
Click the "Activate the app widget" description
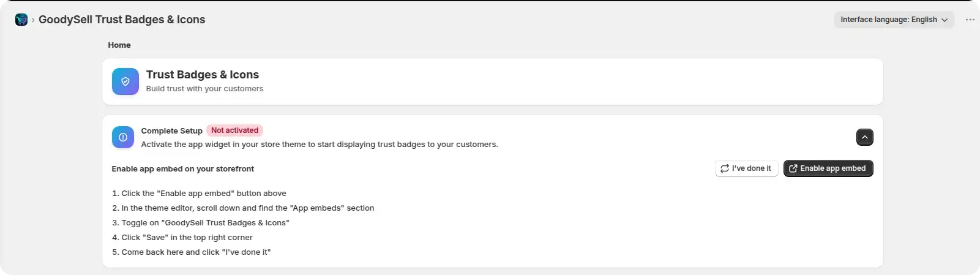[320, 145]
